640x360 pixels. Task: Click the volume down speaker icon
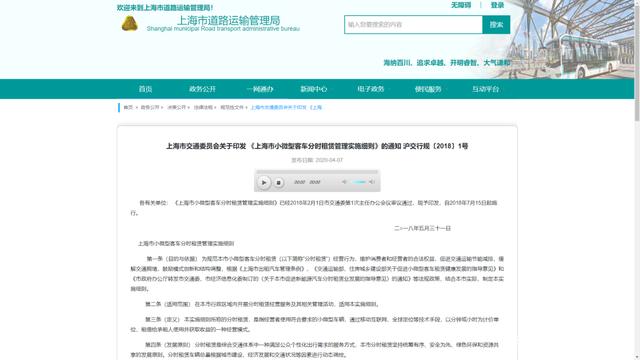(x=344, y=182)
